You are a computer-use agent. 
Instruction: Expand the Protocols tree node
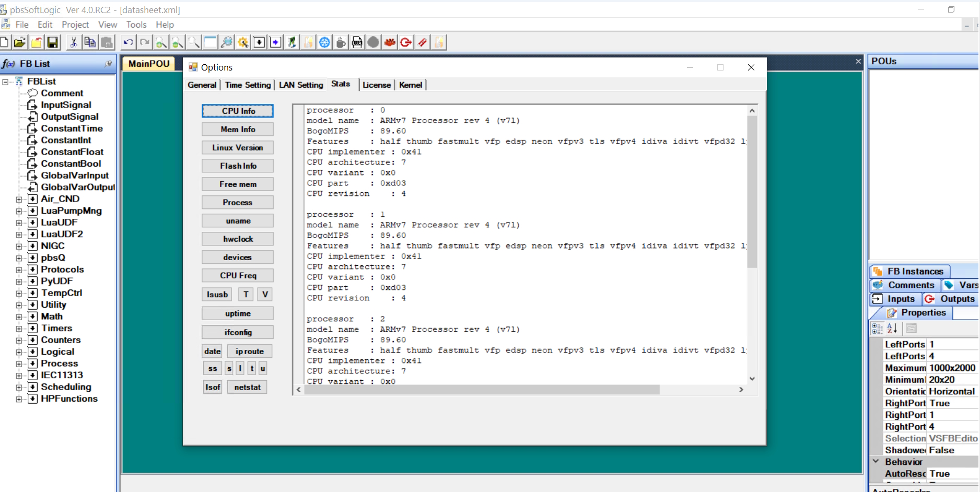click(19, 270)
